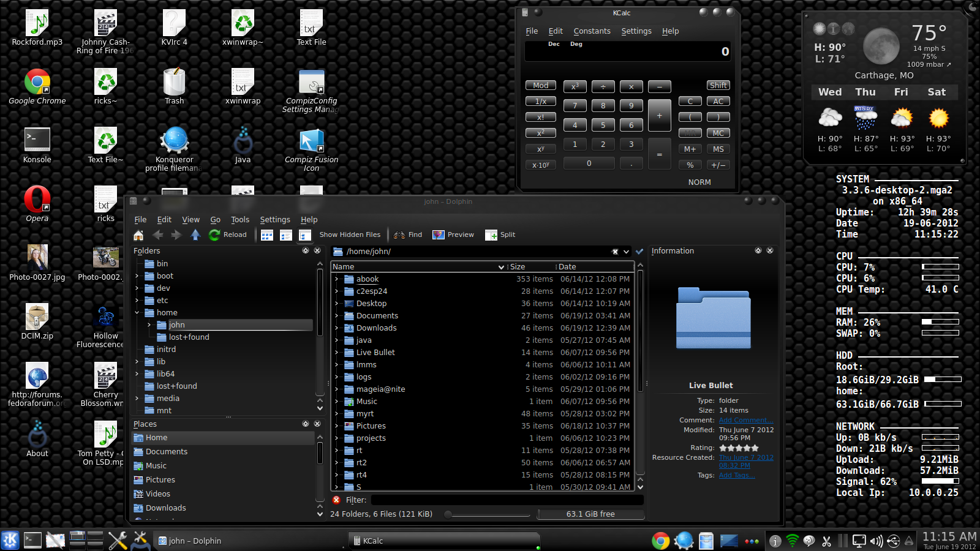Expand the boot folder in tree
Screen dimensions: 980x551
point(137,276)
